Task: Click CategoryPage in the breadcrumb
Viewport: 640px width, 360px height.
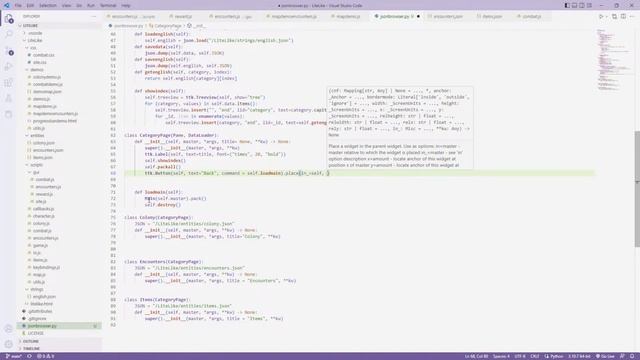Action: tap(167, 26)
